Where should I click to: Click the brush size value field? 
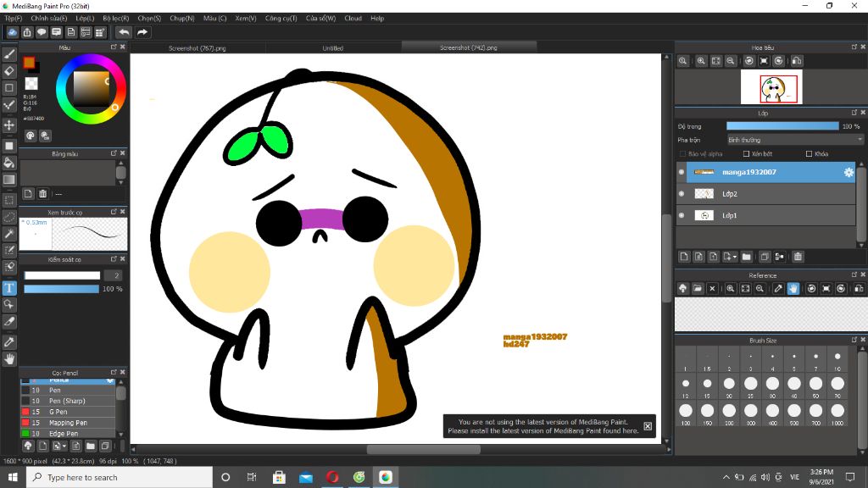[x=113, y=275]
